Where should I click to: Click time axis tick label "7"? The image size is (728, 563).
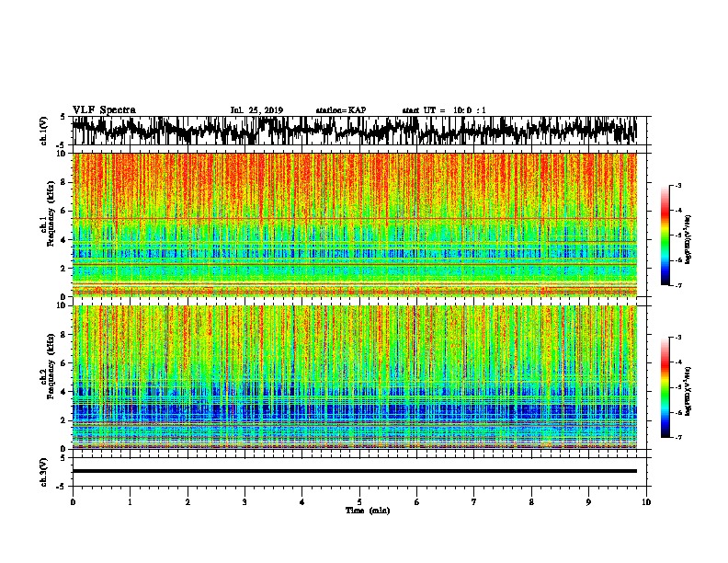tap(474, 502)
